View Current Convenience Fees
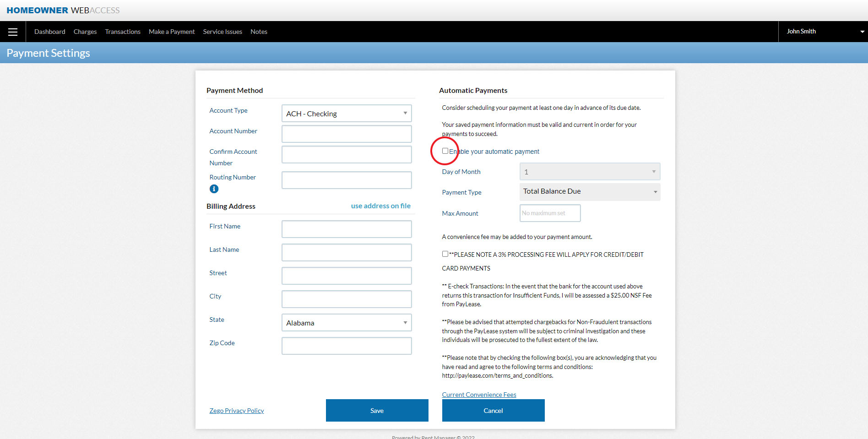Screen dimensions: 868x439 [x=479, y=394]
